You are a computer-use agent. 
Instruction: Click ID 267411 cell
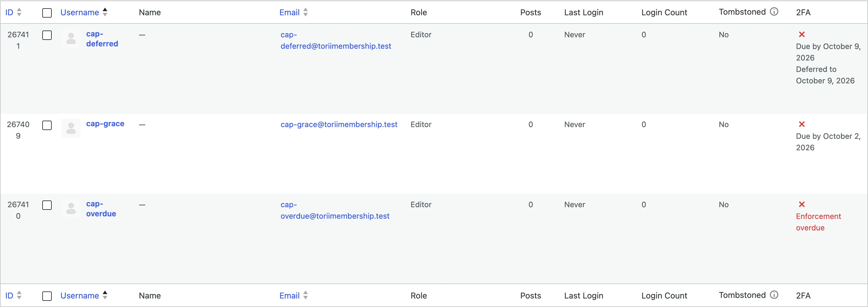click(x=18, y=41)
